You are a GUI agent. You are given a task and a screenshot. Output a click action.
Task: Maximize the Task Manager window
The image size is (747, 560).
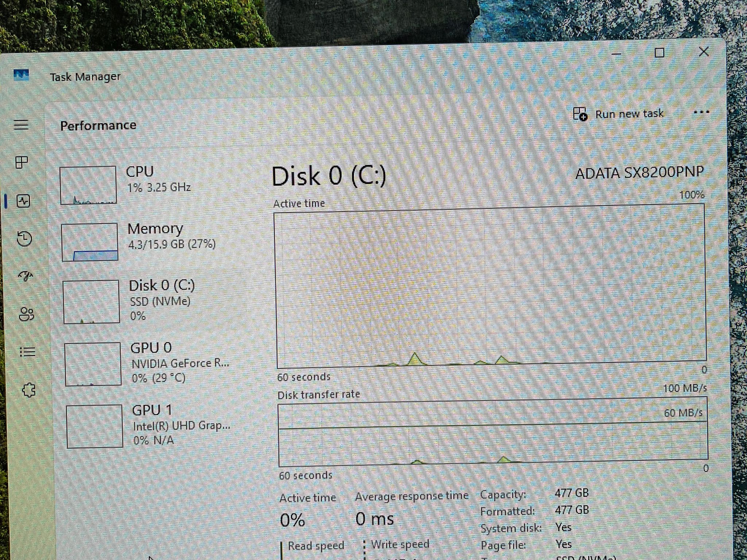[659, 53]
